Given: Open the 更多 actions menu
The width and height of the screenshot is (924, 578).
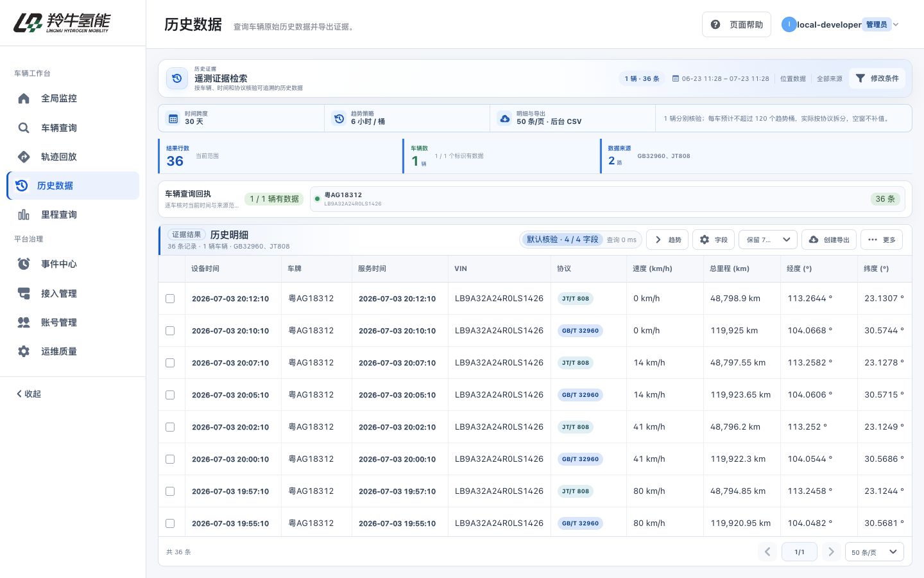Looking at the screenshot, I should coord(882,240).
